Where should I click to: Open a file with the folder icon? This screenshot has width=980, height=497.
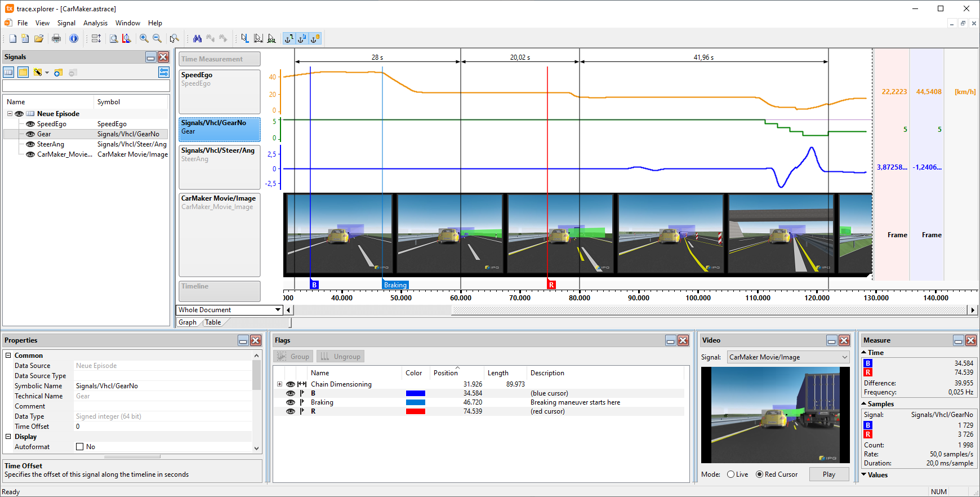[x=39, y=38]
